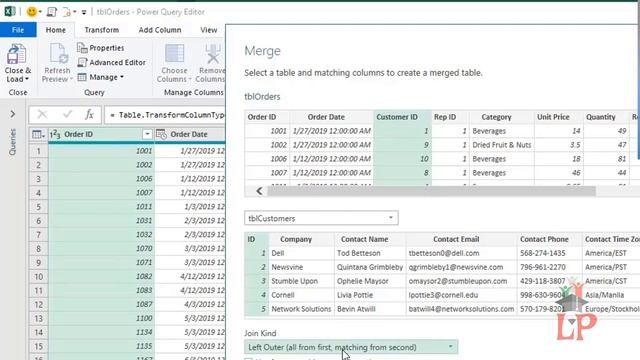
Task: Select Contact Phone column header
Action: pyautogui.click(x=549, y=239)
